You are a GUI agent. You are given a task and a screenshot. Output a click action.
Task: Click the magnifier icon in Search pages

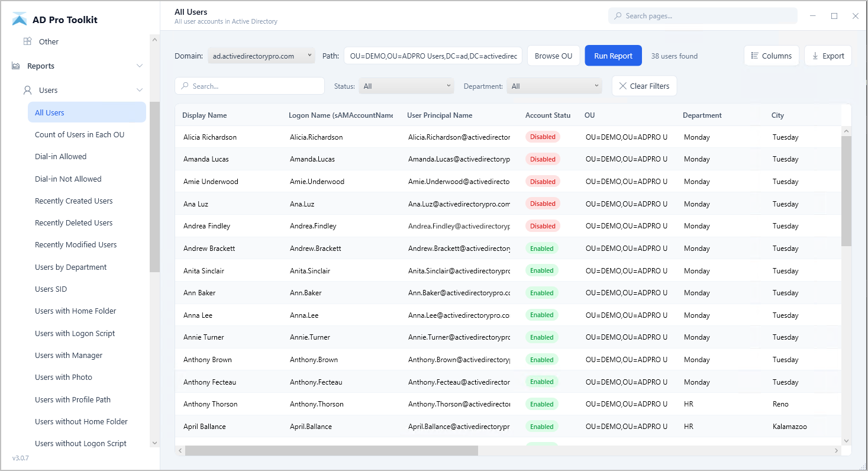618,16
